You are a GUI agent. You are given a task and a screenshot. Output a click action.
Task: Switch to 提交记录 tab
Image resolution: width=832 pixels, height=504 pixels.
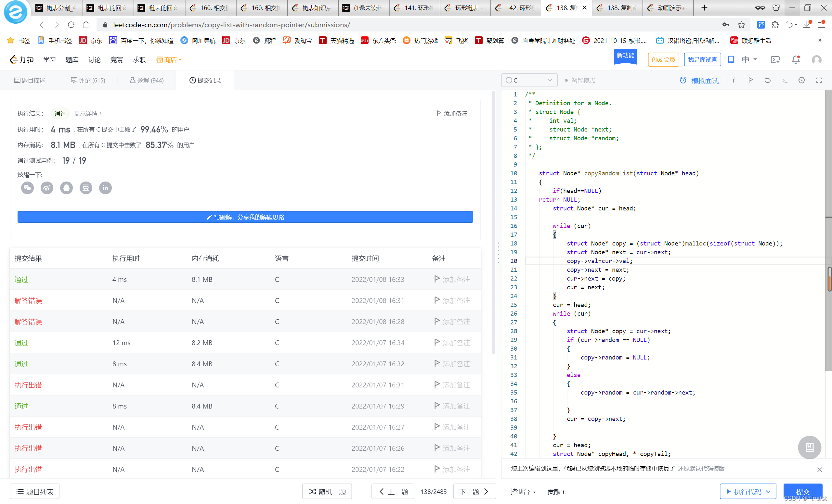(x=205, y=80)
